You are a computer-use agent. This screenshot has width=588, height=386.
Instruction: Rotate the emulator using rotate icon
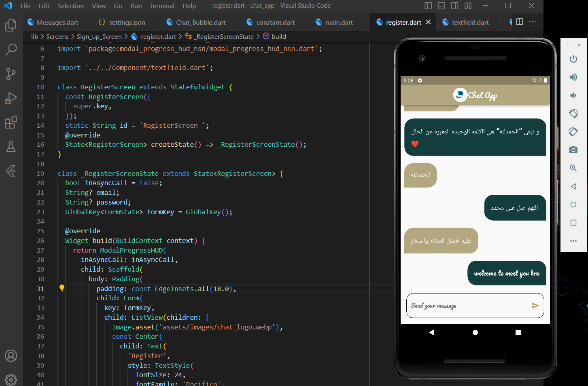pyautogui.click(x=573, y=114)
